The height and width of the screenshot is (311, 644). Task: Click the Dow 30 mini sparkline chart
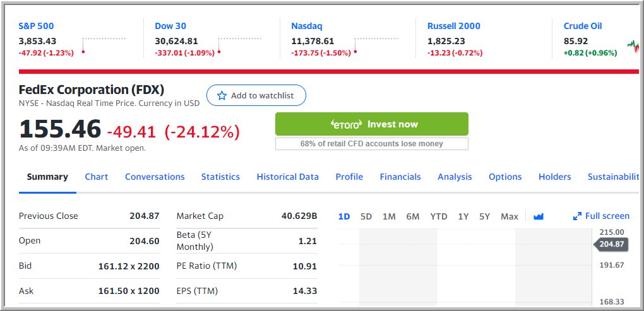point(239,45)
